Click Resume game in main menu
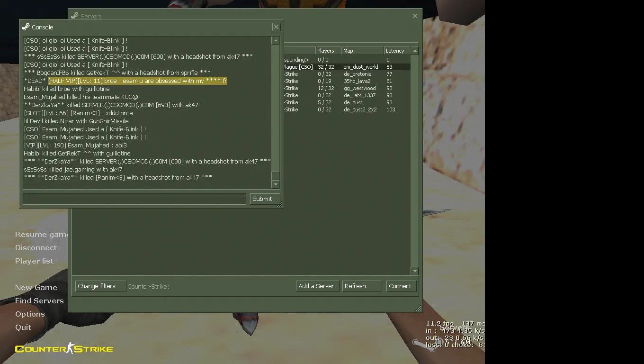644x364 pixels. click(x=42, y=234)
